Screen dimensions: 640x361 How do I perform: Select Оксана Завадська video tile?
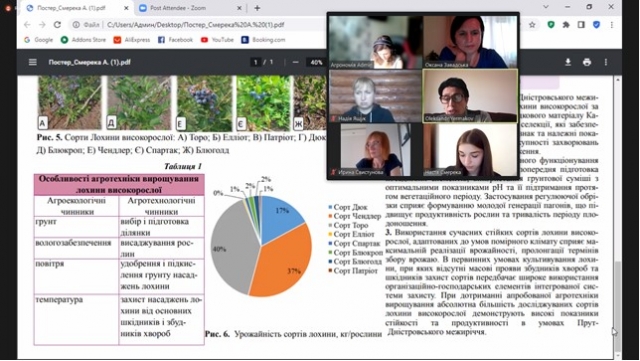[x=470, y=42]
